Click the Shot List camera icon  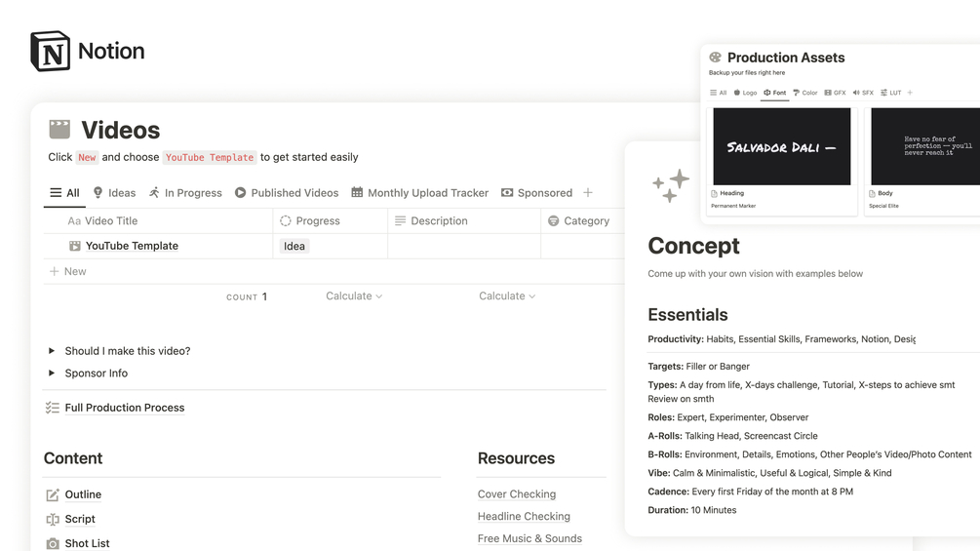[53, 543]
